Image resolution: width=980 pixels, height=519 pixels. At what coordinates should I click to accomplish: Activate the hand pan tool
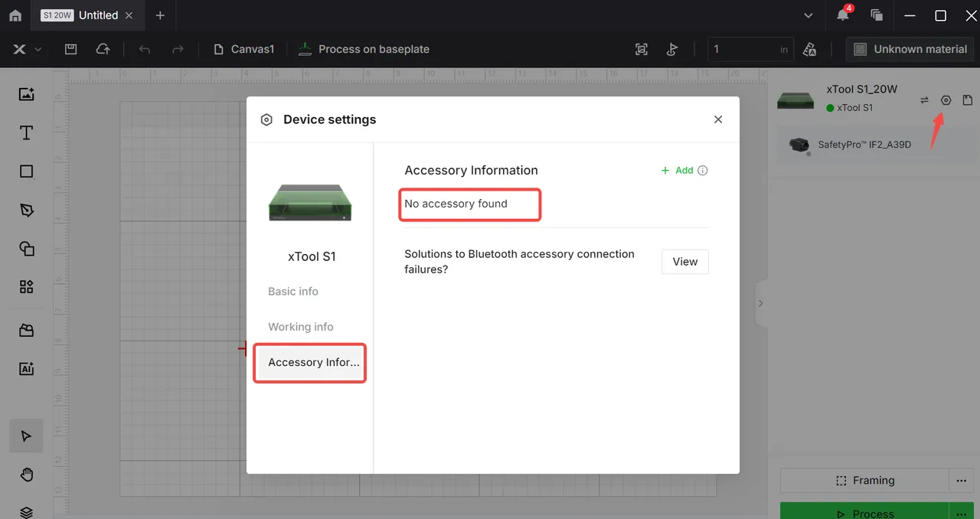tap(27, 475)
